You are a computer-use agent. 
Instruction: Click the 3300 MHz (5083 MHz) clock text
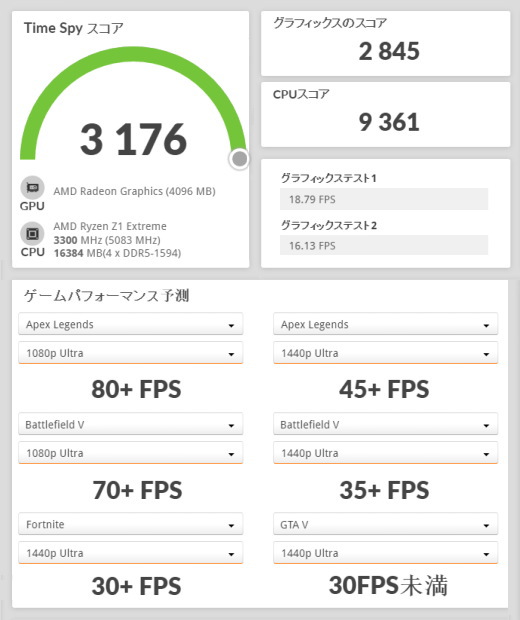pos(107,240)
